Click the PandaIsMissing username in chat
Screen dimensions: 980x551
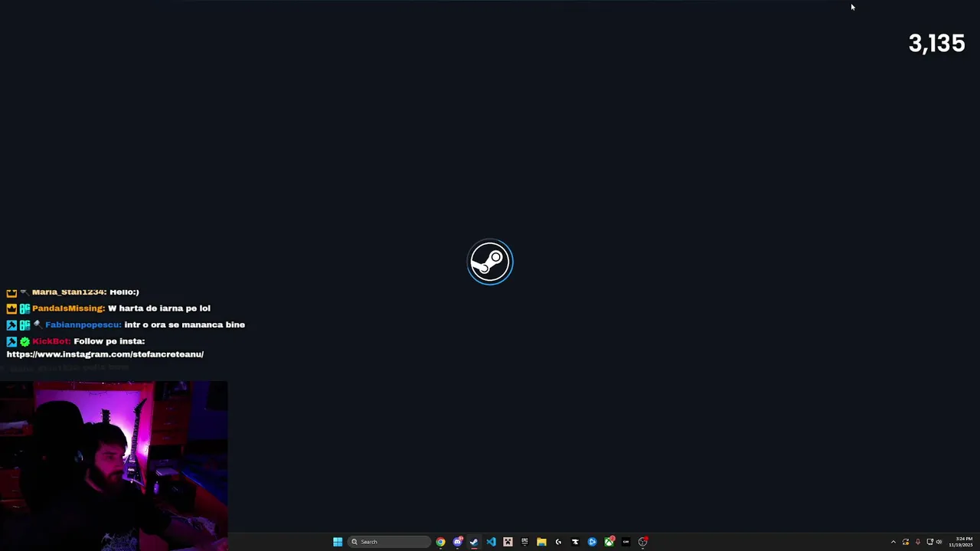click(68, 308)
